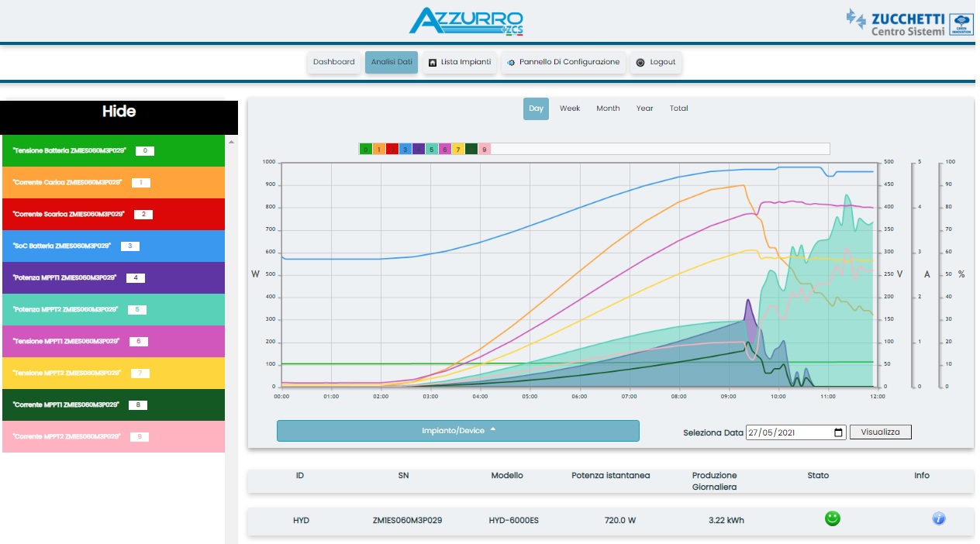Click magenta legend swatch 6 above chart
The width and height of the screenshot is (980, 544).
pos(445,149)
